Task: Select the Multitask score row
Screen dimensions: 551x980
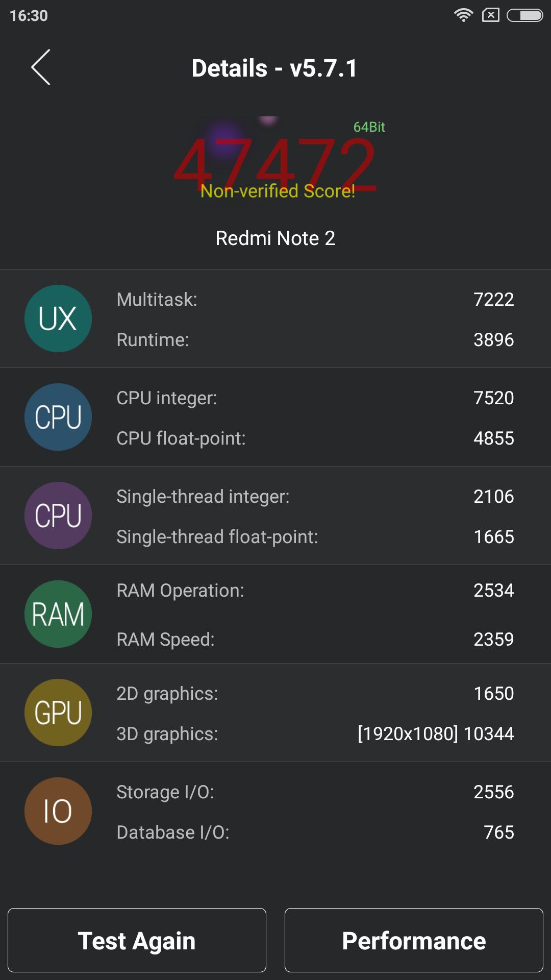Action: pos(315,300)
